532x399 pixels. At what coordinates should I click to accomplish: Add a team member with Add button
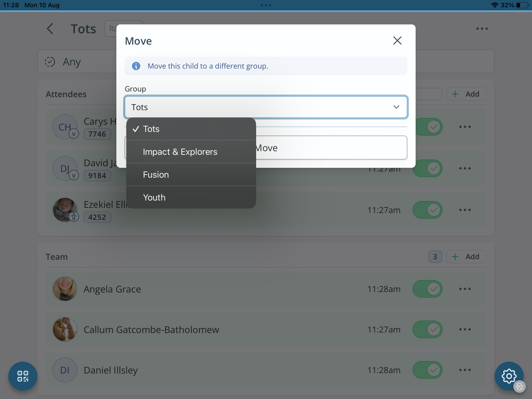466,257
